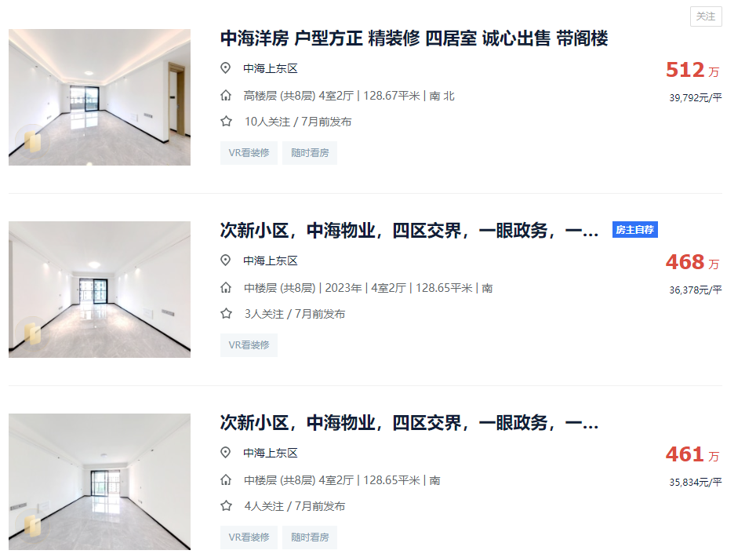The width and height of the screenshot is (756, 554).
Task: Open the title of the 461万 listing
Action: (409, 422)
